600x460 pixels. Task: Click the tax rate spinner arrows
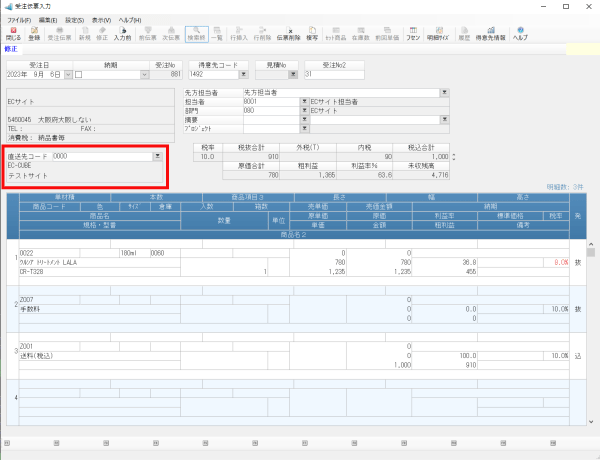coord(454,157)
